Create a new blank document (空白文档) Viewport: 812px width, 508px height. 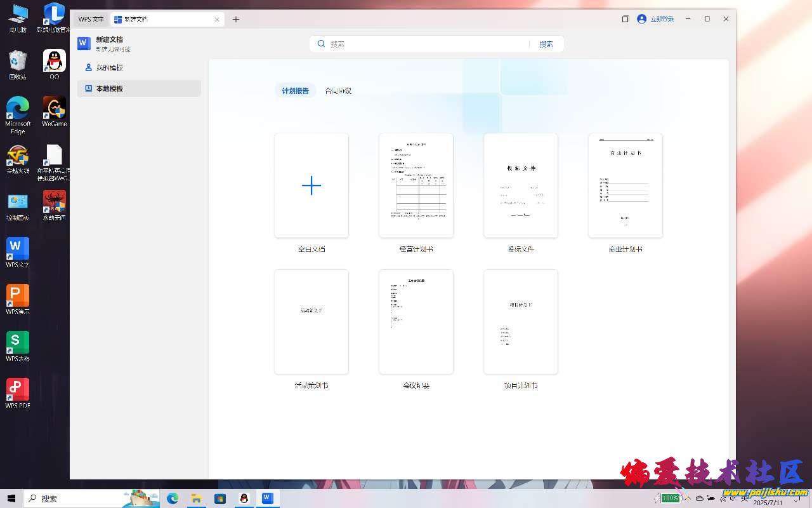311,185
